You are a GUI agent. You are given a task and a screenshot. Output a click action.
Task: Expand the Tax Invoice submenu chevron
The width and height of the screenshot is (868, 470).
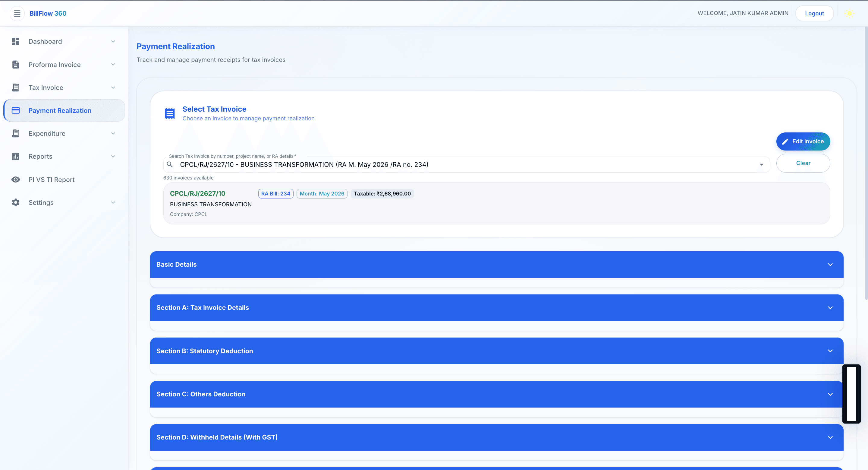click(x=113, y=88)
